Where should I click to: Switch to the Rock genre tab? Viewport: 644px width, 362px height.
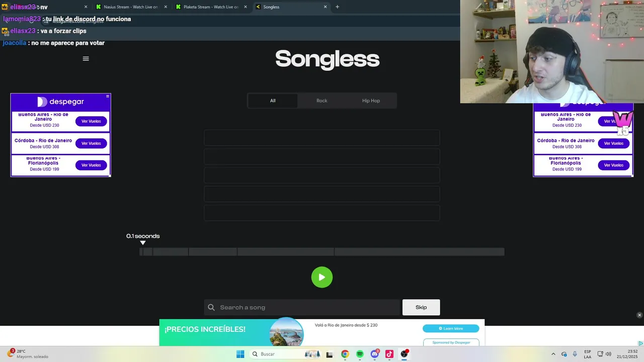[322, 101]
